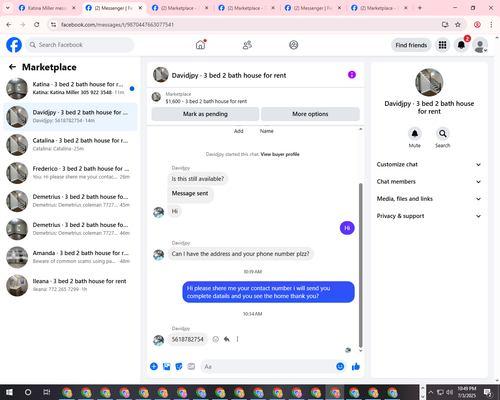Screen dimensions: 500x400
Task: Open more options dots on message 5618782754
Action: pyautogui.click(x=237, y=339)
